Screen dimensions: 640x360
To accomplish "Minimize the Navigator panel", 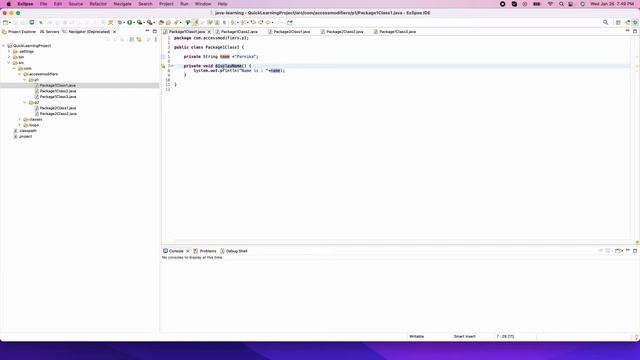I will [147, 31].
